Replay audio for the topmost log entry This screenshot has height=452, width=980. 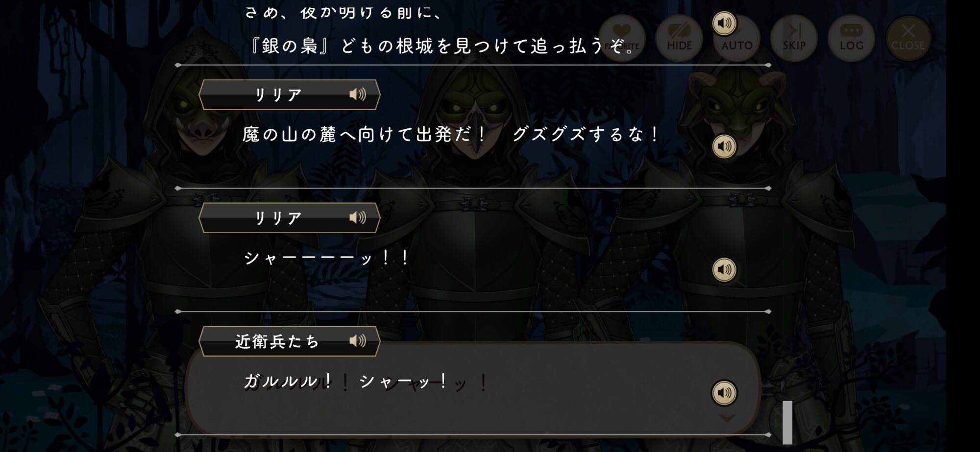click(x=724, y=23)
